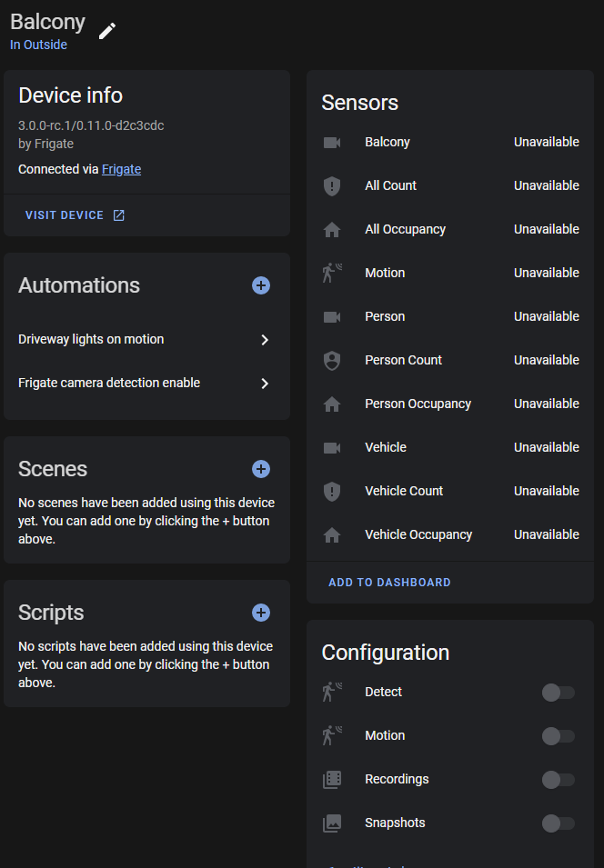Toggle the Recordings switch
604x868 pixels.
pyautogui.click(x=558, y=780)
